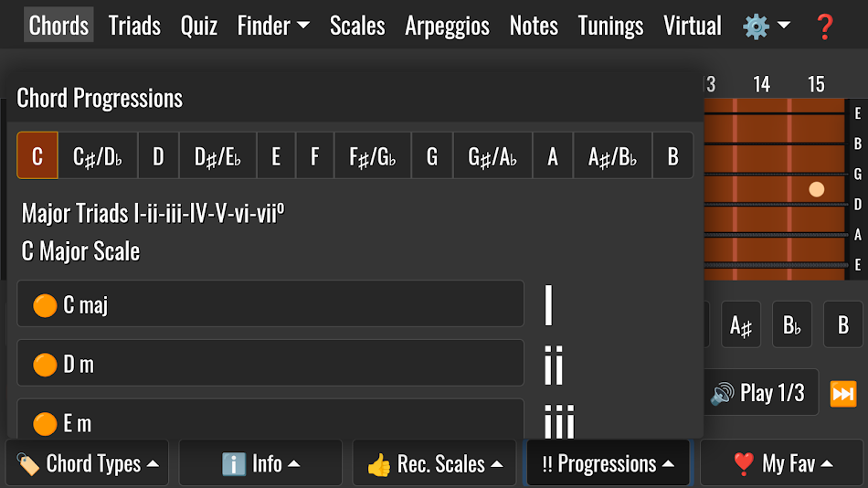Click the orange dot beside E m
868x488 pixels.
[45, 423]
